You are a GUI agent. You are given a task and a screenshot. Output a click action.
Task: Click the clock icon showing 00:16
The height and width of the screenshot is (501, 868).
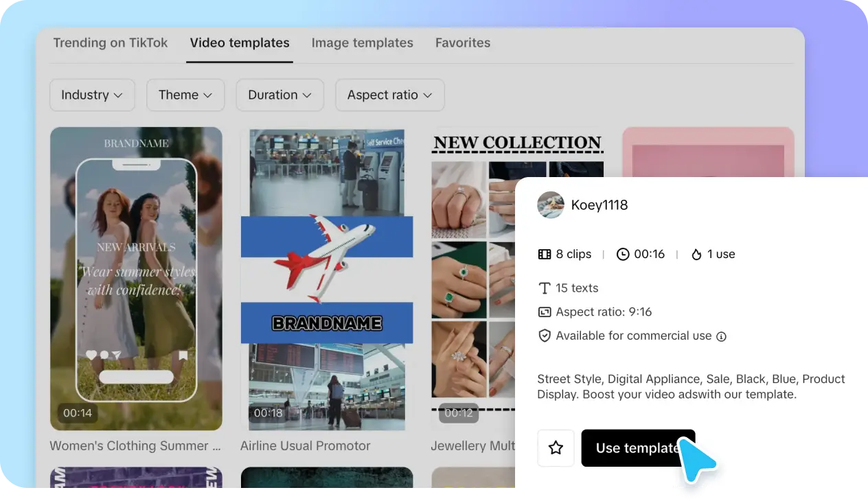pos(623,254)
